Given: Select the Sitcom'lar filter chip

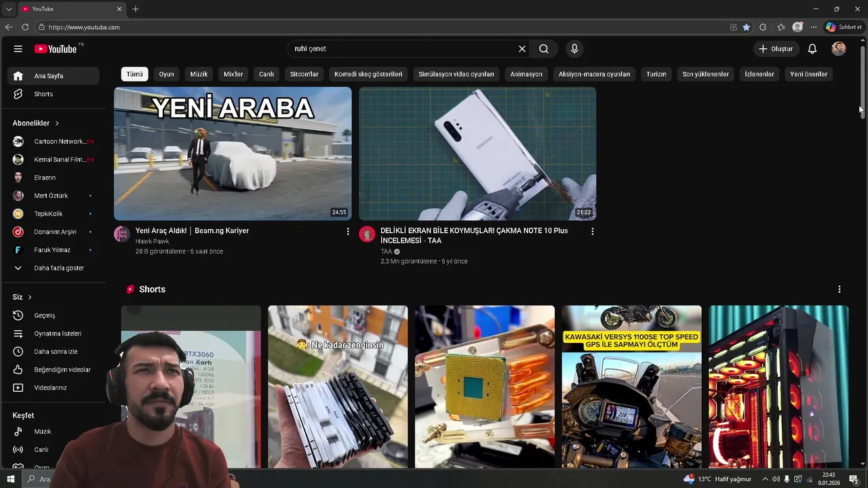Looking at the screenshot, I should pyautogui.click(x=304, y=75).
